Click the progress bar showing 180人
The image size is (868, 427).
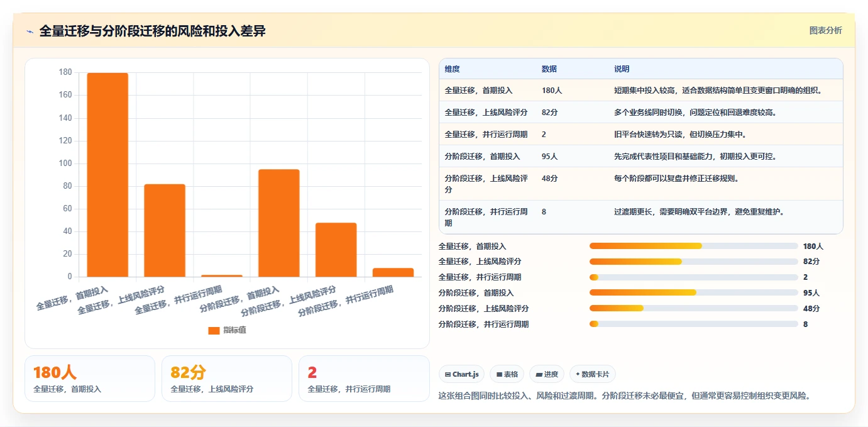[694, 246]
